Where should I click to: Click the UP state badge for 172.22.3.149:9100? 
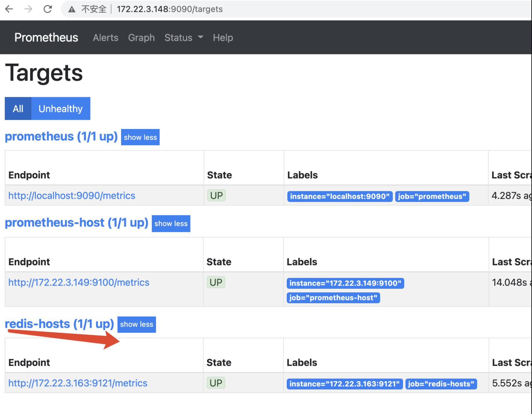coord(216,282)
